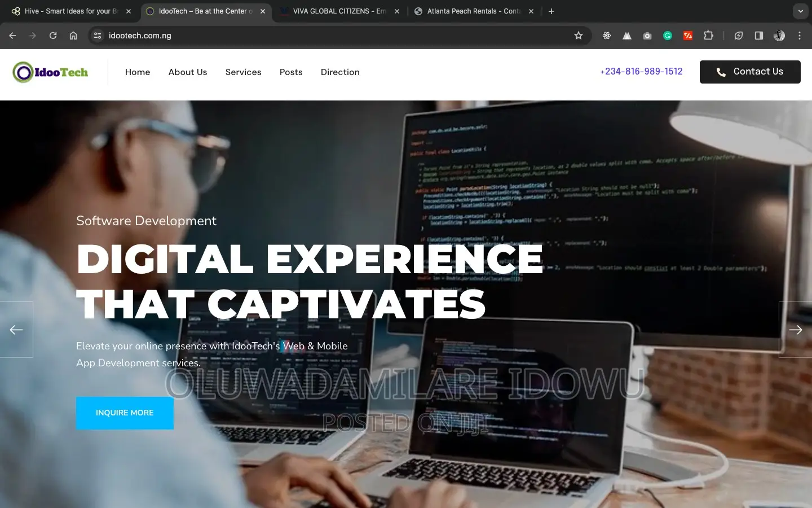Open a new browser tab
This screenshot has width=812, height=508.
(551, 11)
